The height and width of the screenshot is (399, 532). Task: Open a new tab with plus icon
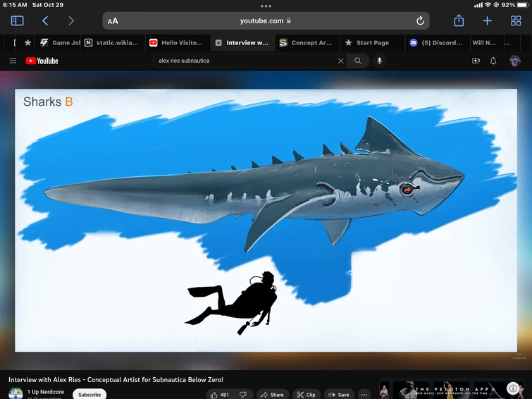click(487, 21)
